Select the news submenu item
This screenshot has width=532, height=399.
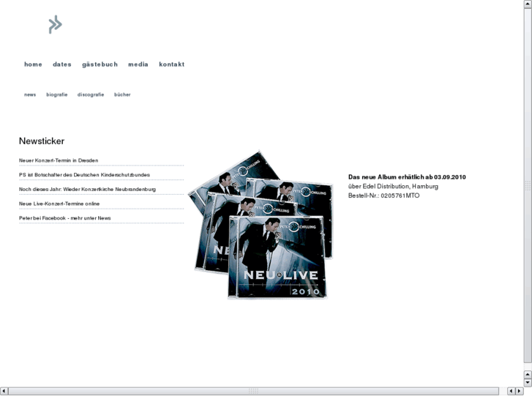coord(30,94)
